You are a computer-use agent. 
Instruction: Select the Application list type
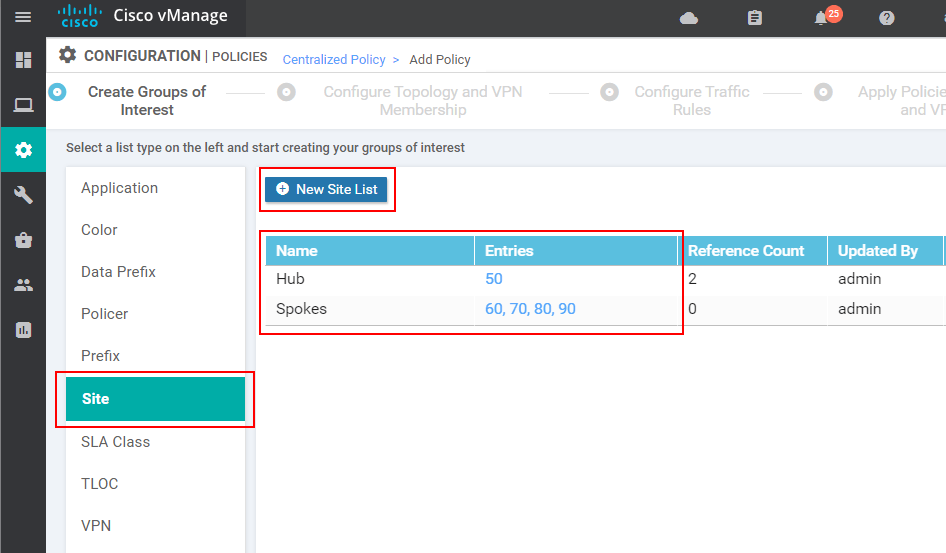click(119, 188)
